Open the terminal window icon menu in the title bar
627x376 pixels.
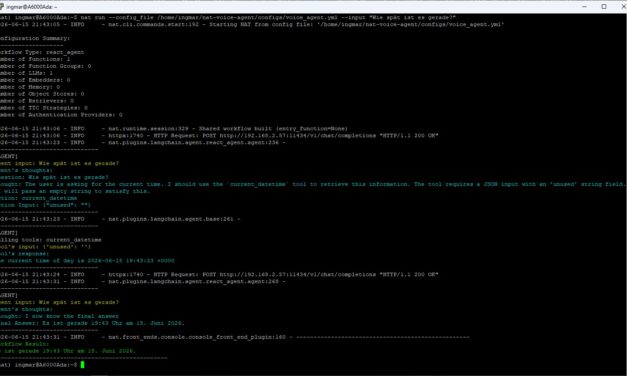click(2, 7)
